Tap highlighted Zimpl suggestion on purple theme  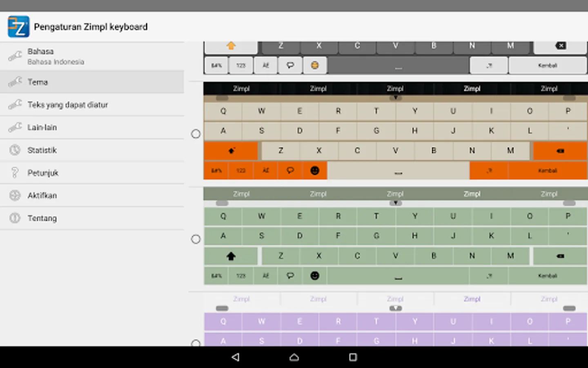(x=472, y=299)
